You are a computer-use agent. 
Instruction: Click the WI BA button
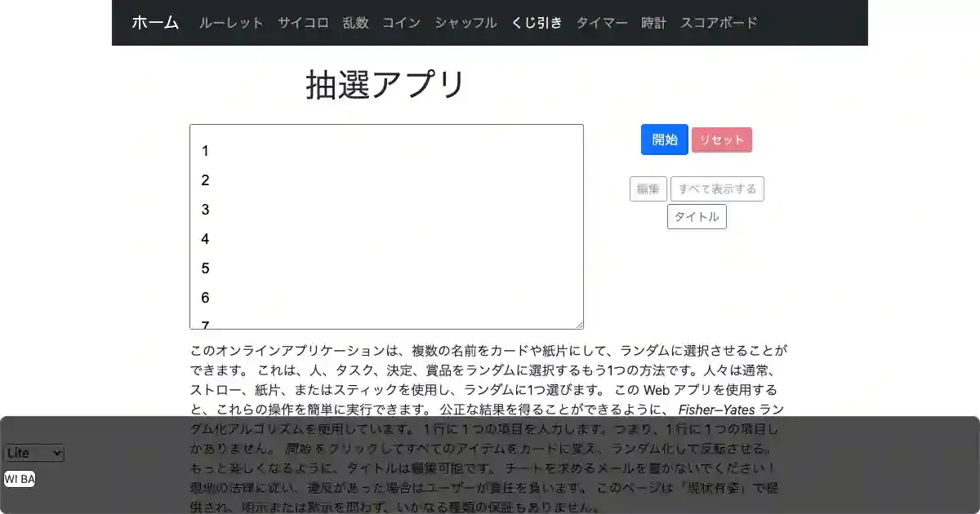(20, 479)
